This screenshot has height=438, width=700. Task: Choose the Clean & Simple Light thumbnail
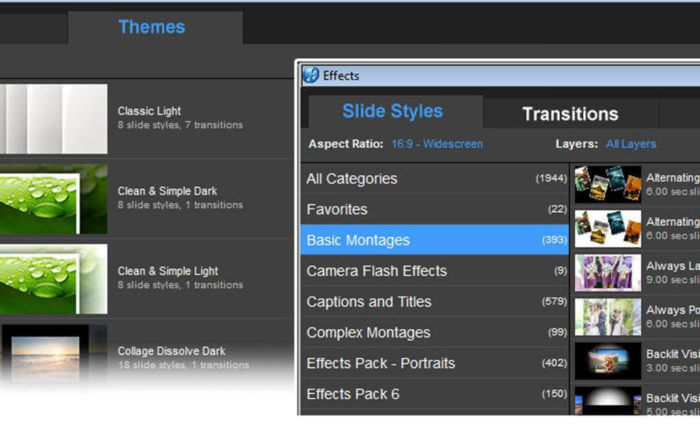[x=54, y=279]
